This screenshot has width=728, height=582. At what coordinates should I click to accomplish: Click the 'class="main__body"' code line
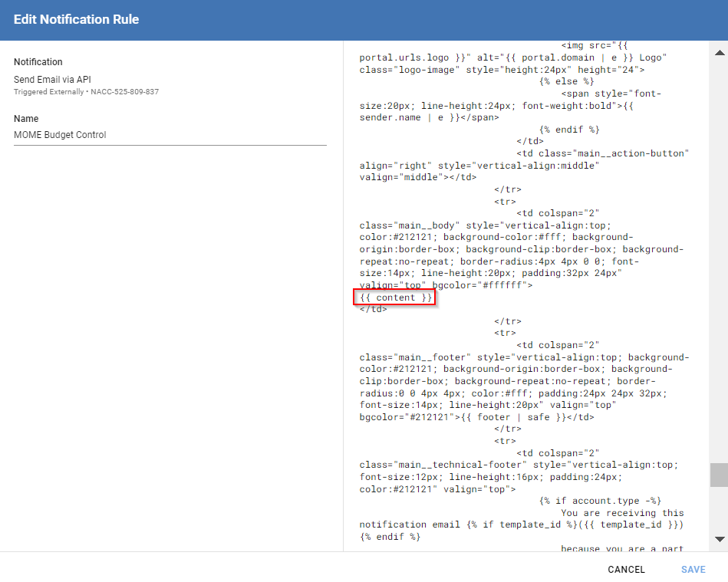click(485, 225)
